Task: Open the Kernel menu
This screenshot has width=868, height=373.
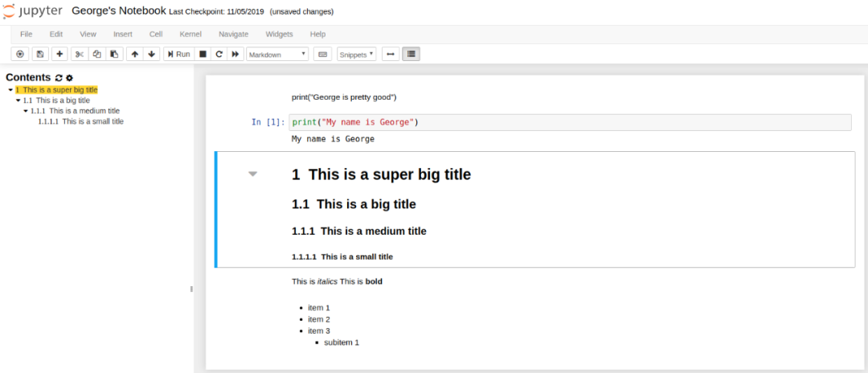Action: tap(190, 34)
